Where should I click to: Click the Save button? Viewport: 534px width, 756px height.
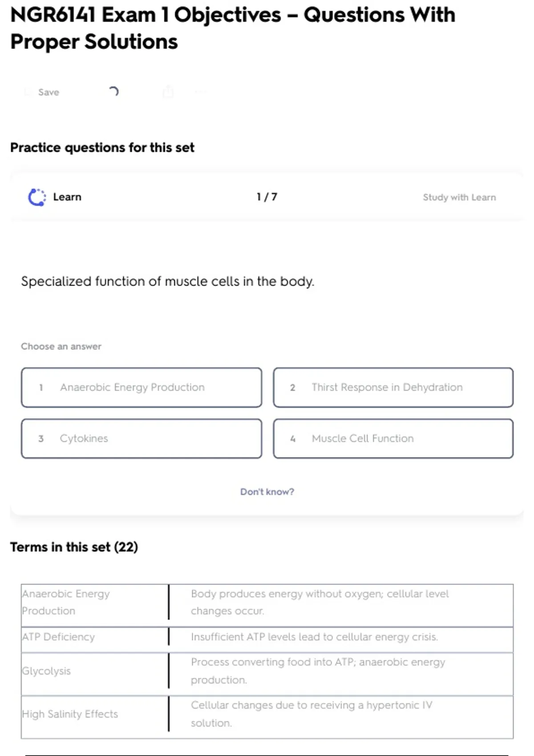click(43, 92)
